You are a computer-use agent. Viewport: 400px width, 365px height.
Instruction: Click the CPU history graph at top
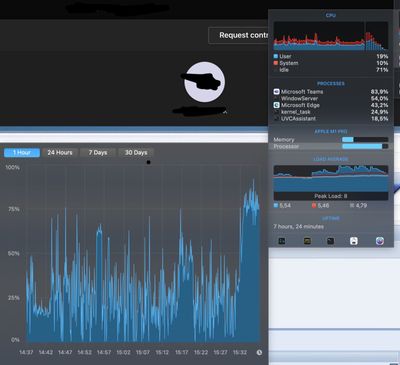click(x=331, y=36)
